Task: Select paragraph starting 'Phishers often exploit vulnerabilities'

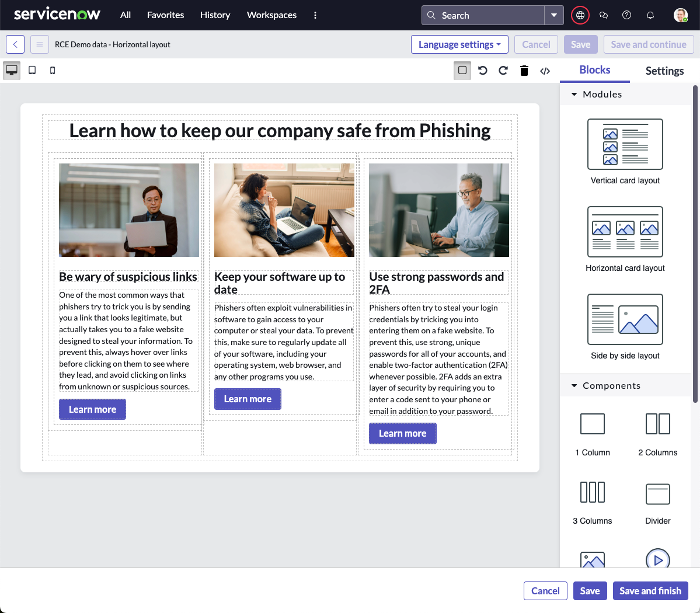Action: tap(284, 342)
